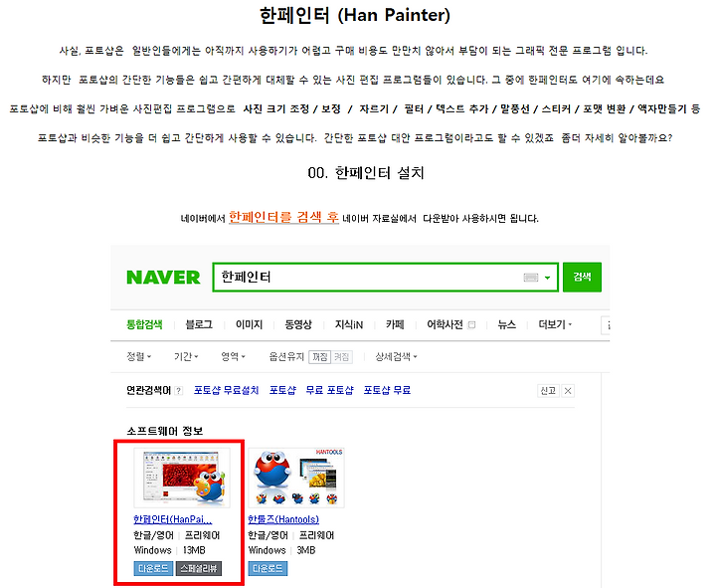Expand the 기간 period dropdown

click(x=186, y=356)
